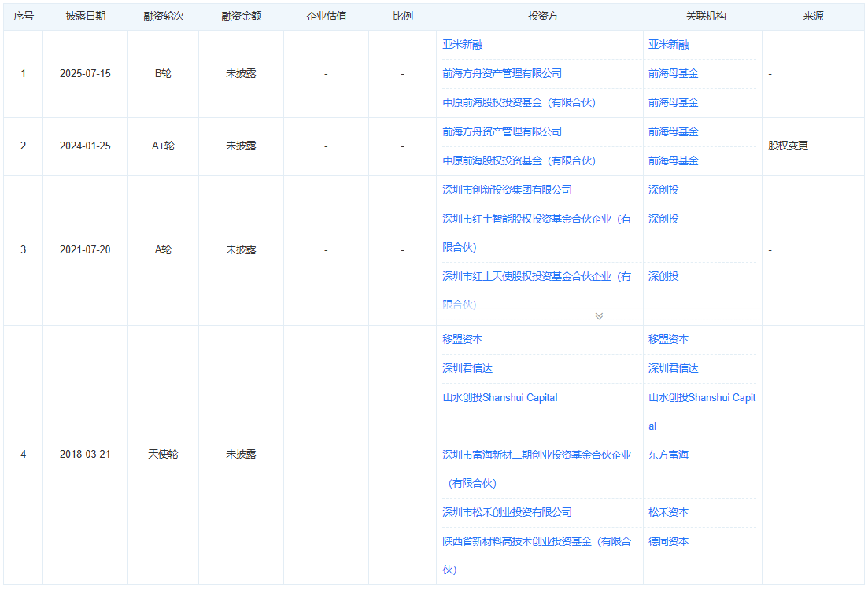Open 深圳市松禾创业投资有限公司 investor link

(507, 512)
